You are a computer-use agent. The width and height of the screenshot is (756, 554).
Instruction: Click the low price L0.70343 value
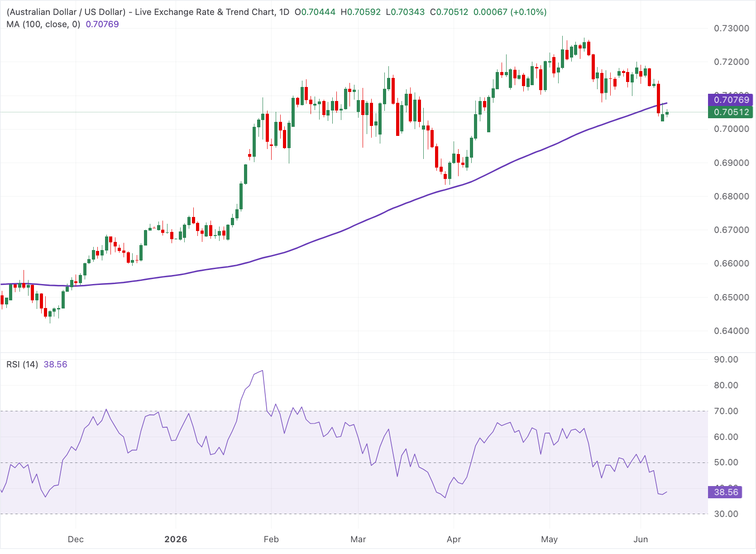tap(405, 12)
